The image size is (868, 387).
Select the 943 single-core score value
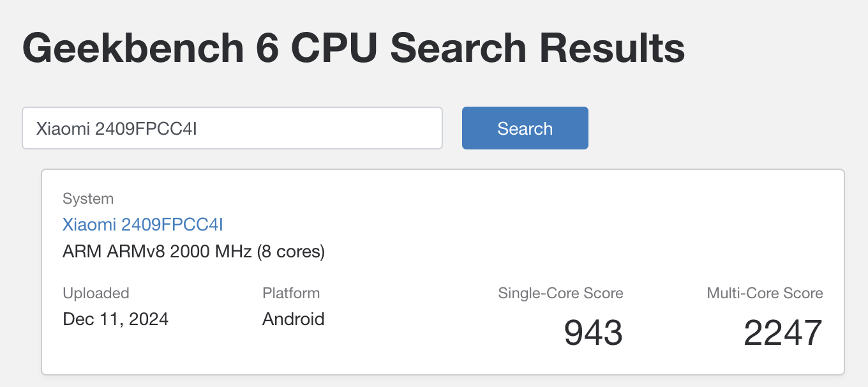(593, 333)
